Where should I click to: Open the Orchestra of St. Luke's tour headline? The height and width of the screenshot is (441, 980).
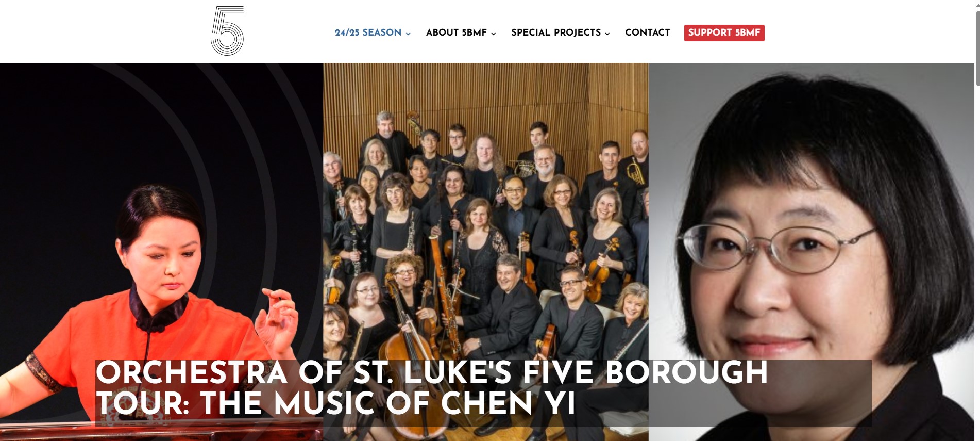click(432, 387)
